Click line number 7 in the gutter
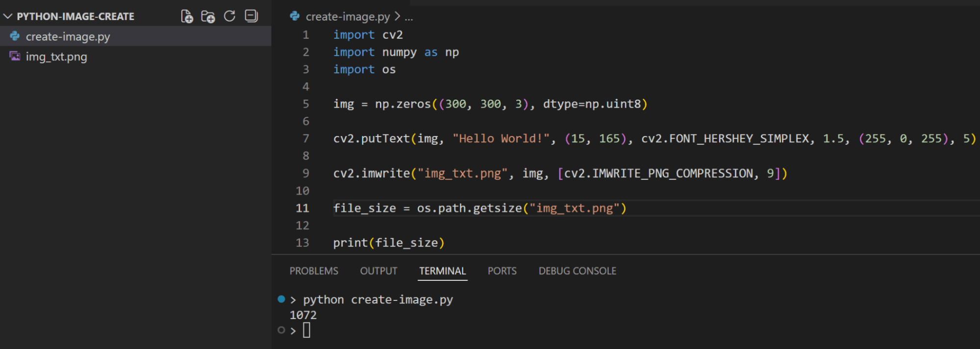 pos(305,138)
